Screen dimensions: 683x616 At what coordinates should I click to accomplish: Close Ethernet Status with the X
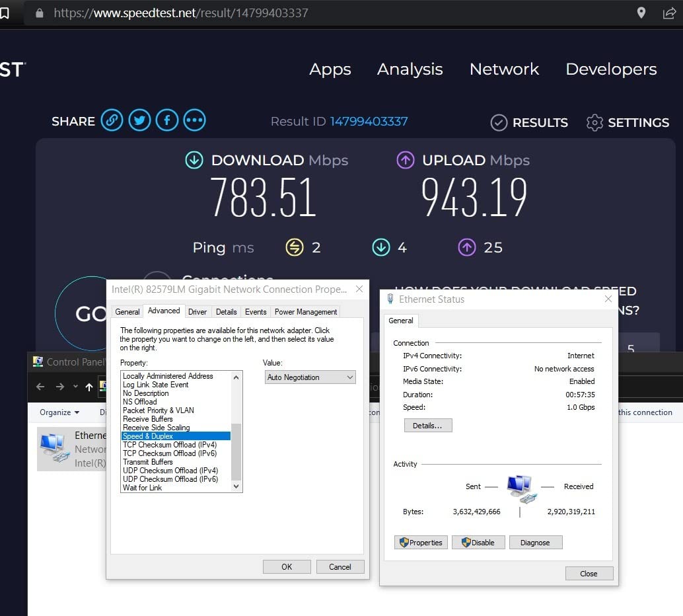[608, 299]
